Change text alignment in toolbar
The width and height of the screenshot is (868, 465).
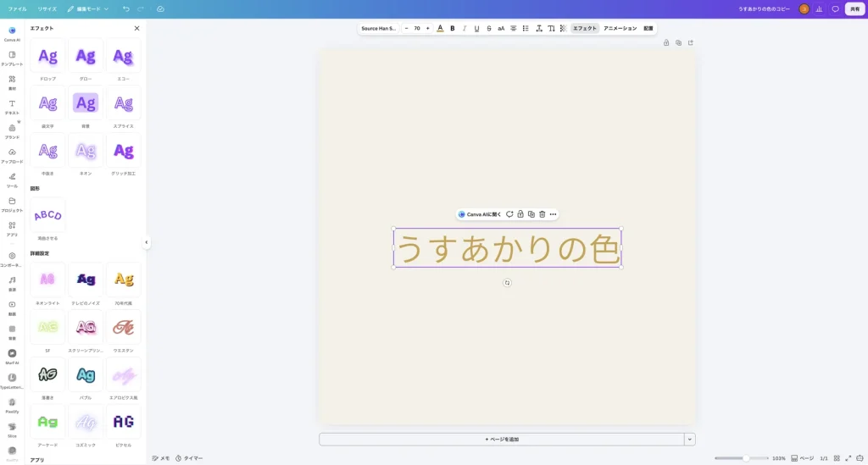pyautogui.click(x=513, y=28)
